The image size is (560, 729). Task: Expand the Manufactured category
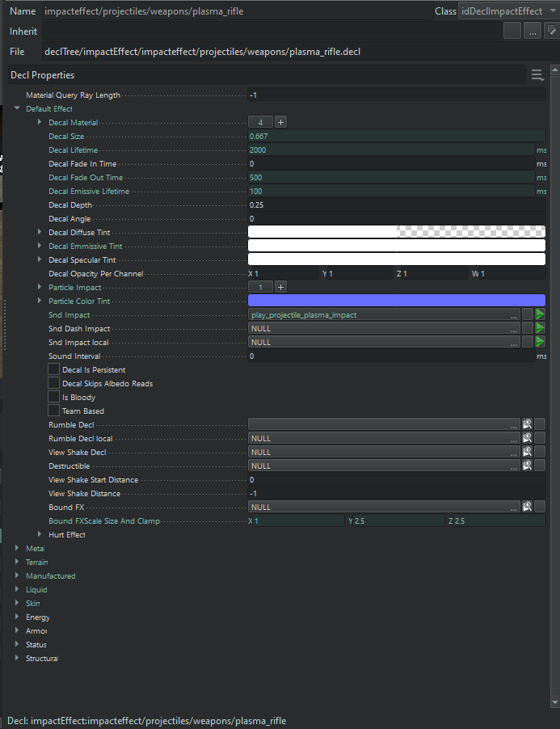[x=17, y=575]
